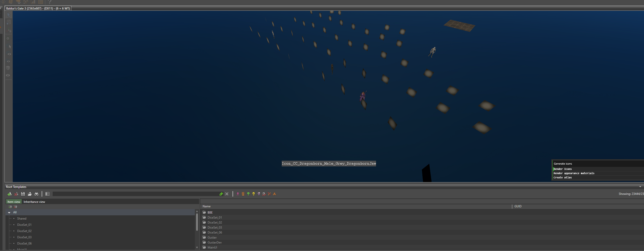
Task: Toggle the crossed tools filter icon
Action: pyautogui.click(x=269, y=194)
